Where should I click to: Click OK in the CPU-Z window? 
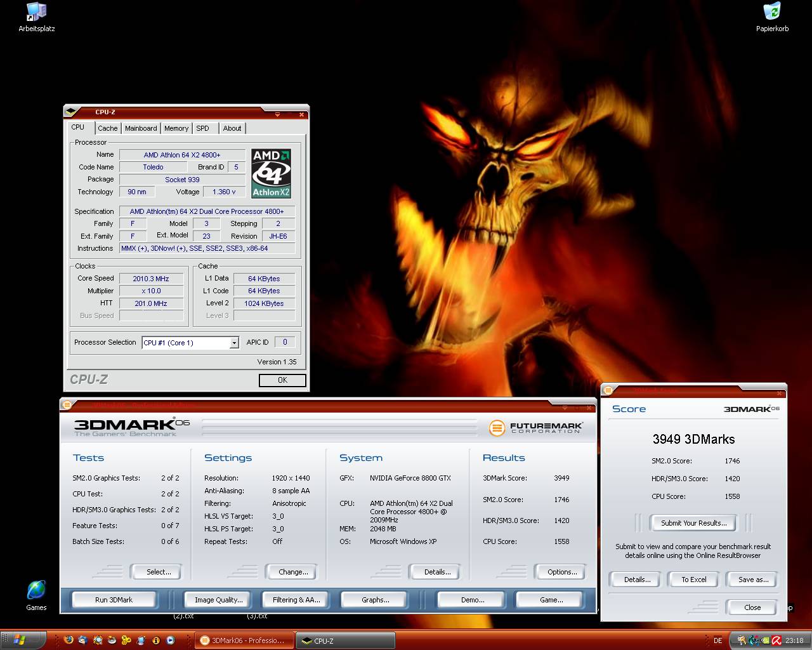[282, 380]
